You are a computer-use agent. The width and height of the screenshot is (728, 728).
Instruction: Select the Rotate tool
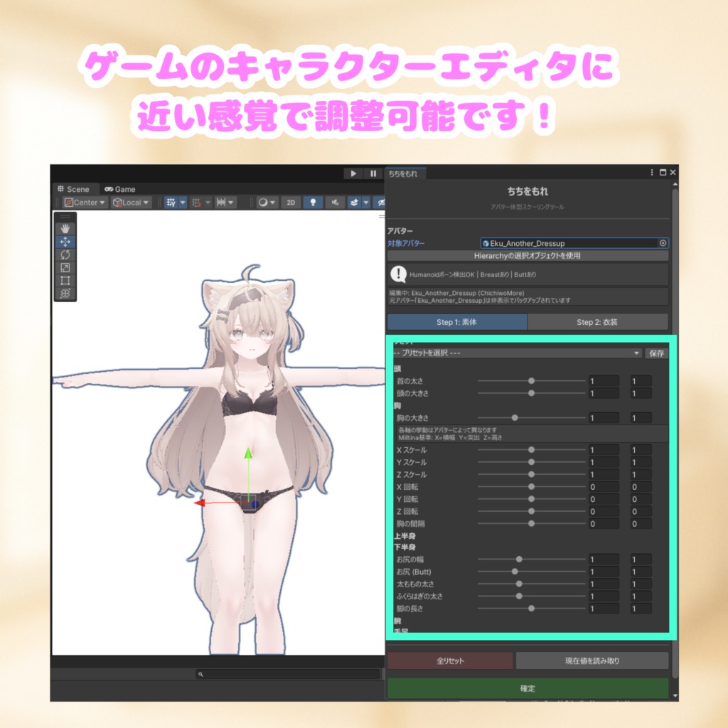pos(65,255)
